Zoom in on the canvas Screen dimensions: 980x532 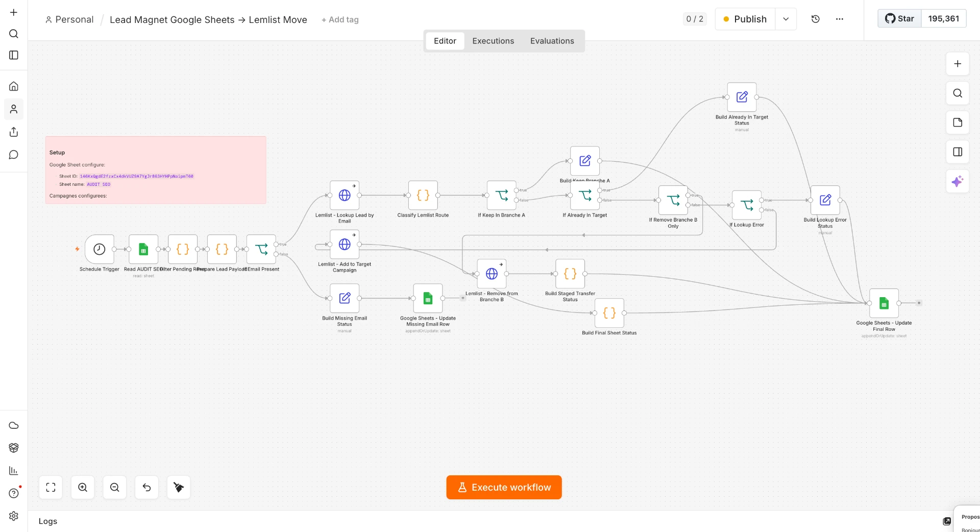click(x=83, y=488)
